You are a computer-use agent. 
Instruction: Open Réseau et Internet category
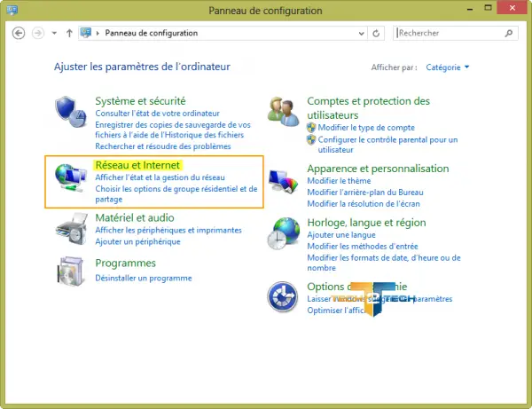[137, 165]
